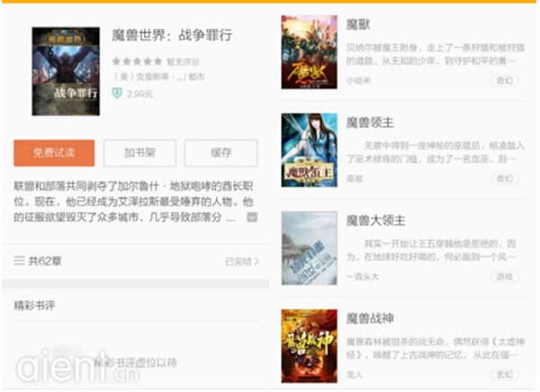Click the 魔兽大领主 description starting 其实一开始

(431, 251)
